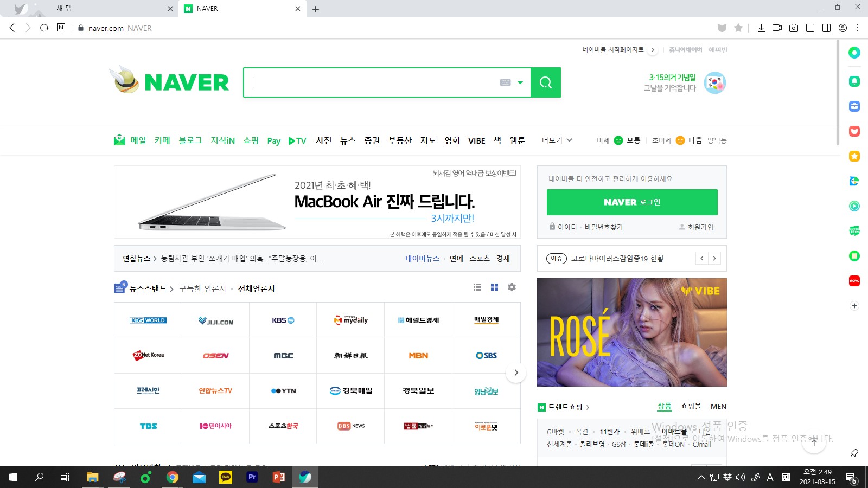Image resolution: width=868 pixels, height=488 pixels.
Task: Go back using the browser back arrow
Action: [12, 28]
